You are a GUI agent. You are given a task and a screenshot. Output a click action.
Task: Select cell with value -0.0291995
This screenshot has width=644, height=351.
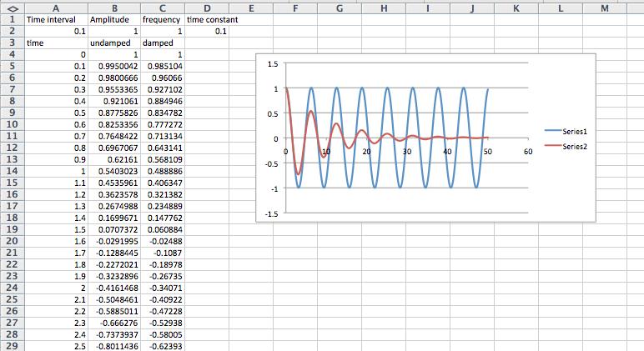pos(114,242)
